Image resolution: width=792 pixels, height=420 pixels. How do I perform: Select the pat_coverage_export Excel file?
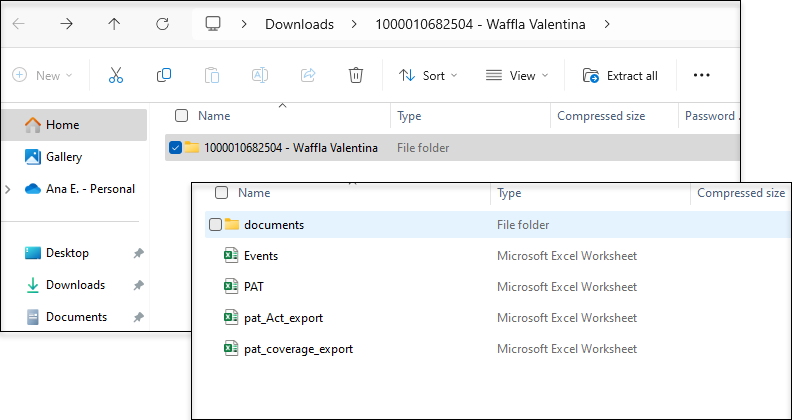(x=298, y=349)
